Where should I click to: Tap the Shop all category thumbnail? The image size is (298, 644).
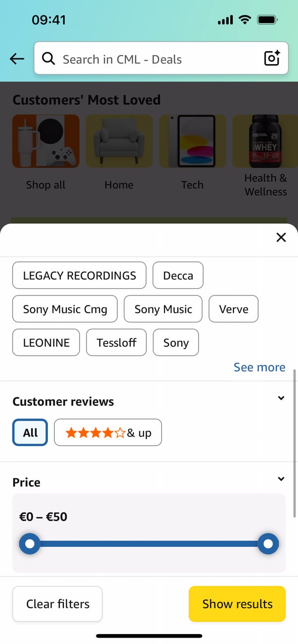click(x=45, y=142)
